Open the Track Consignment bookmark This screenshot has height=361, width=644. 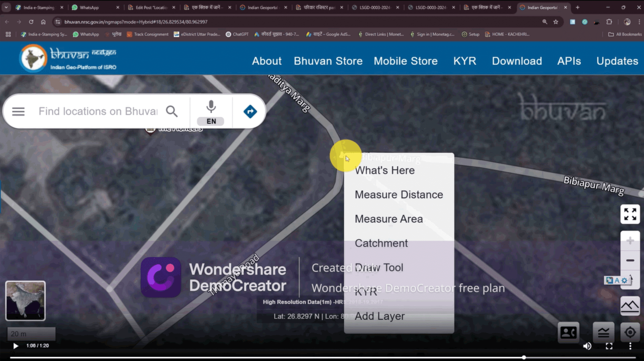(x=148, y=34)
